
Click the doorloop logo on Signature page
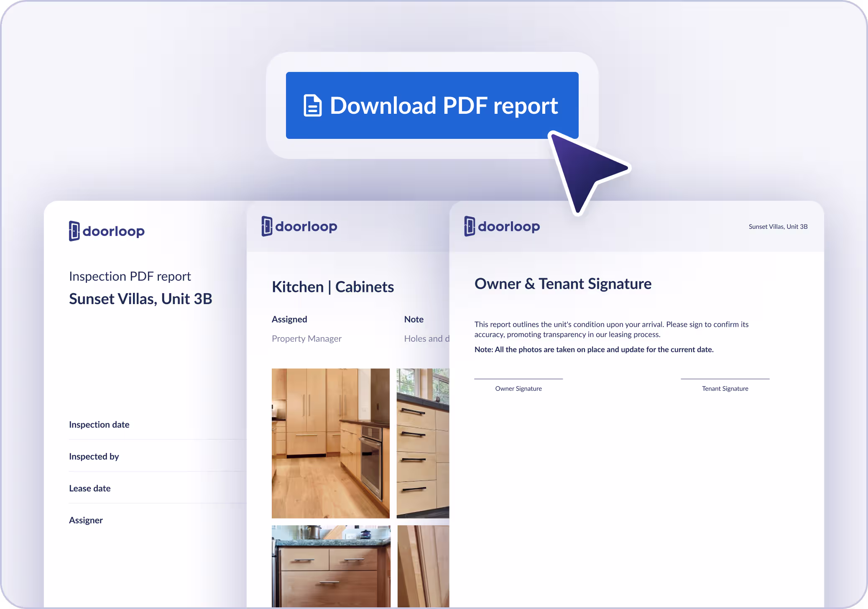coord(502,226)
